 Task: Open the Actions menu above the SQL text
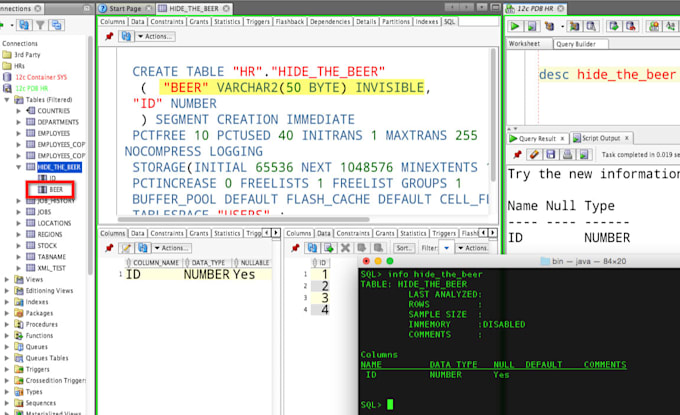pos(156,36)
